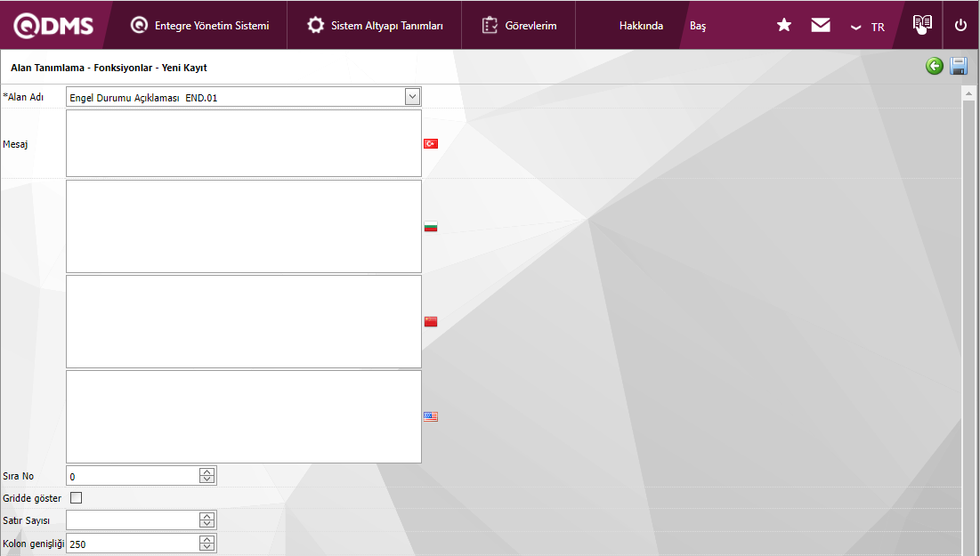The height and width of the screenshot is (556, 980).
Task: Click the green back arrow icon
Action: coord(935,66)
